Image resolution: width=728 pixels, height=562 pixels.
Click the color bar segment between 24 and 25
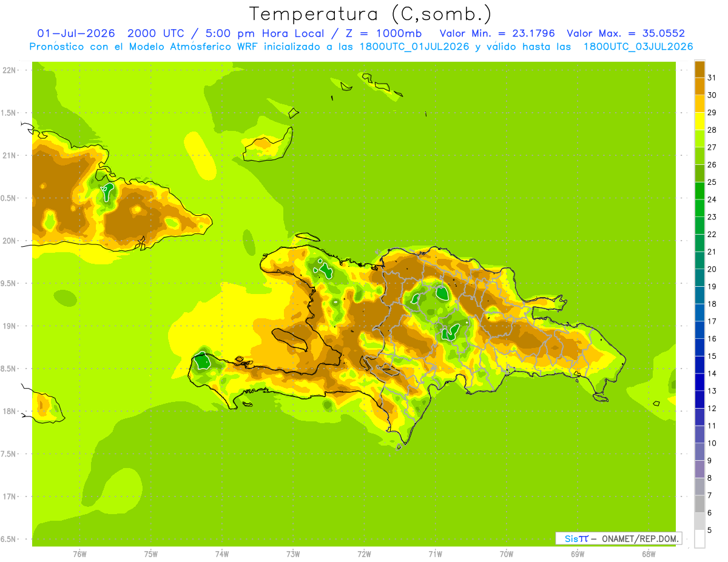[699, 191]
